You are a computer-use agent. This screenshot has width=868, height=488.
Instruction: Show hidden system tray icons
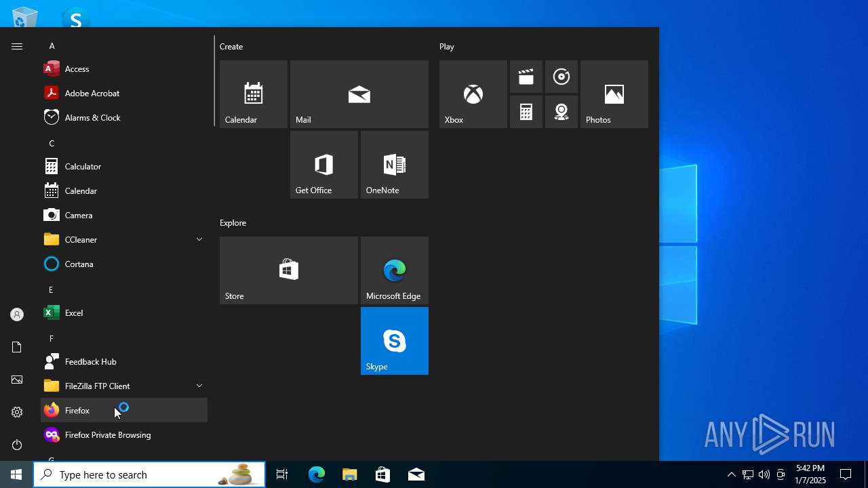[731, 474]
